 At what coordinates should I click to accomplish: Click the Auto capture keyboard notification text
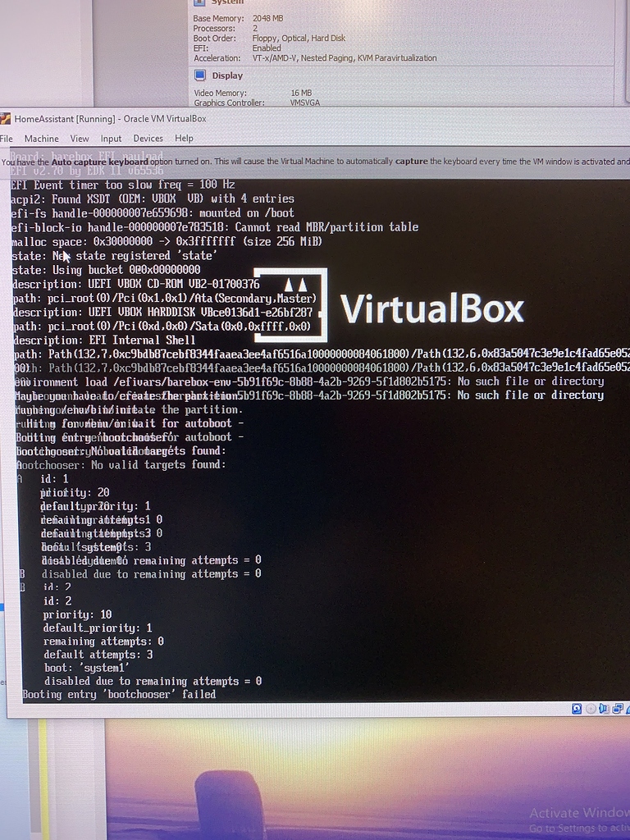[315, 162]
